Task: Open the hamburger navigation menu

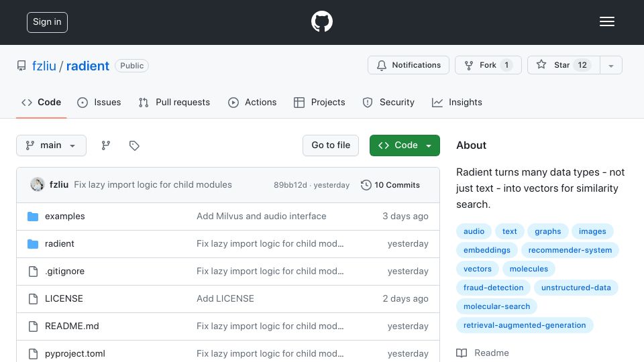Action: point(606,21)
